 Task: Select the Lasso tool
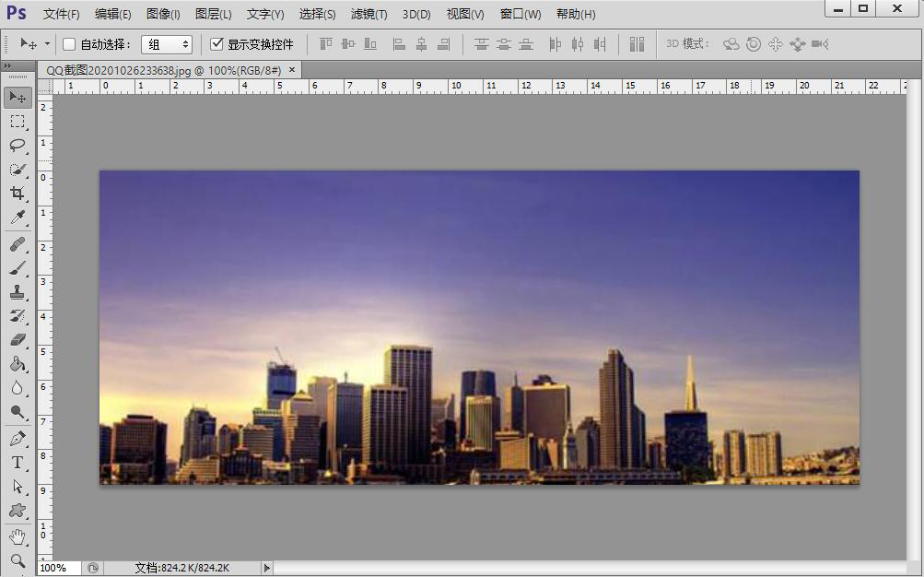18,145
